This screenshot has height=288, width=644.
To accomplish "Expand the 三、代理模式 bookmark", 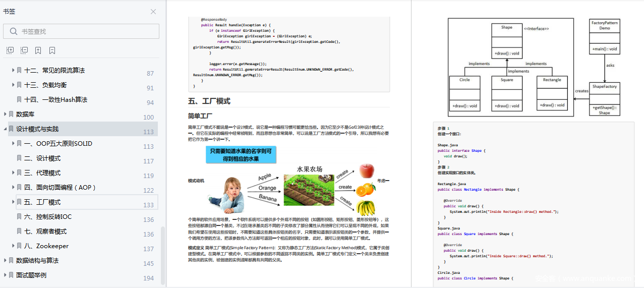I will tap(13, 172).
